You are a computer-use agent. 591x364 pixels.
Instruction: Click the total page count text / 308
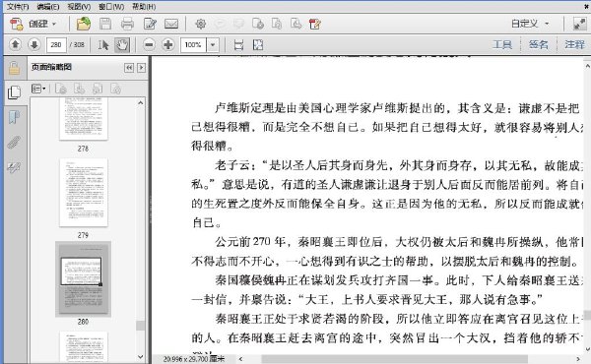pos(77,45)
